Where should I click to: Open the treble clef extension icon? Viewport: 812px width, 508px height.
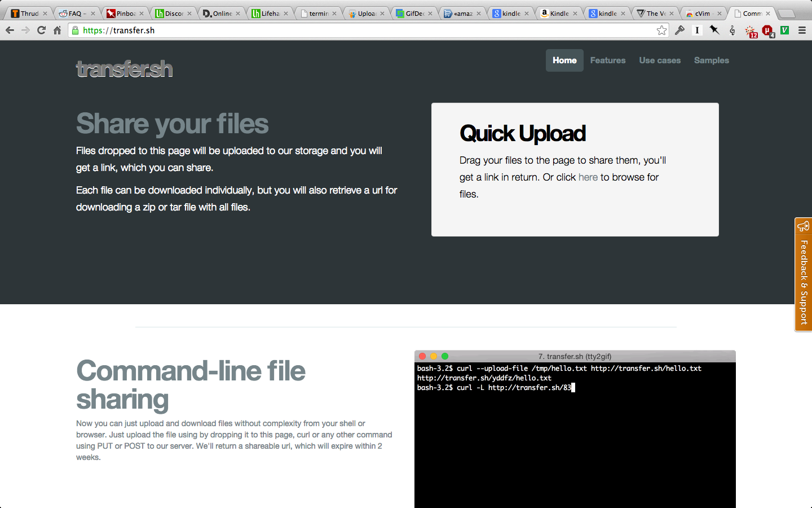click(x=732, y=30)
